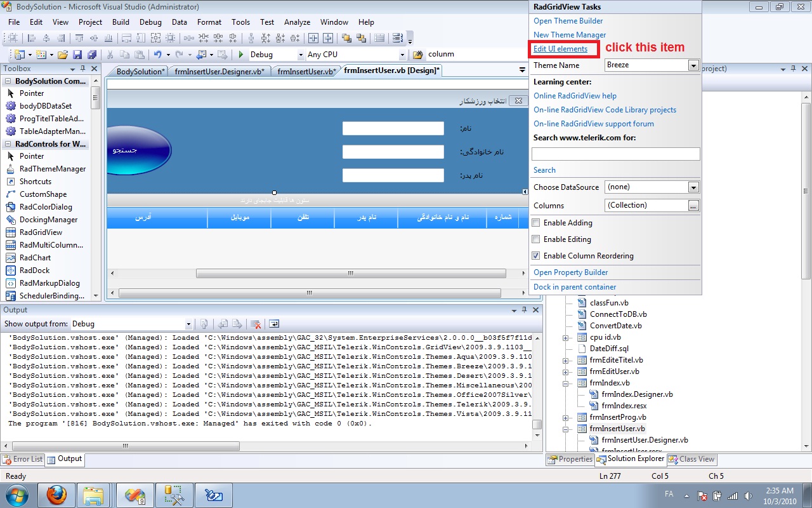Open the Theme Name dropdown
This screenshot has width=812, height=508.
[693, 65]
